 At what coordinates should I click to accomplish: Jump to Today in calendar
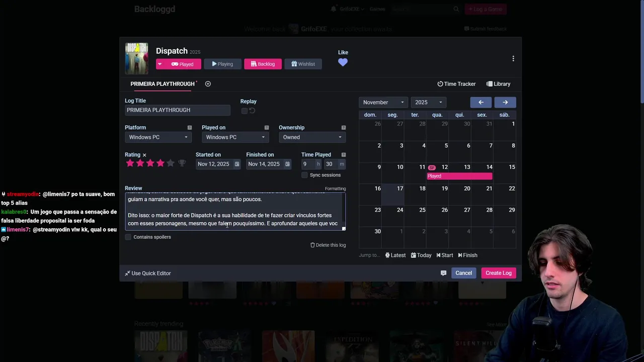(421, 255)
